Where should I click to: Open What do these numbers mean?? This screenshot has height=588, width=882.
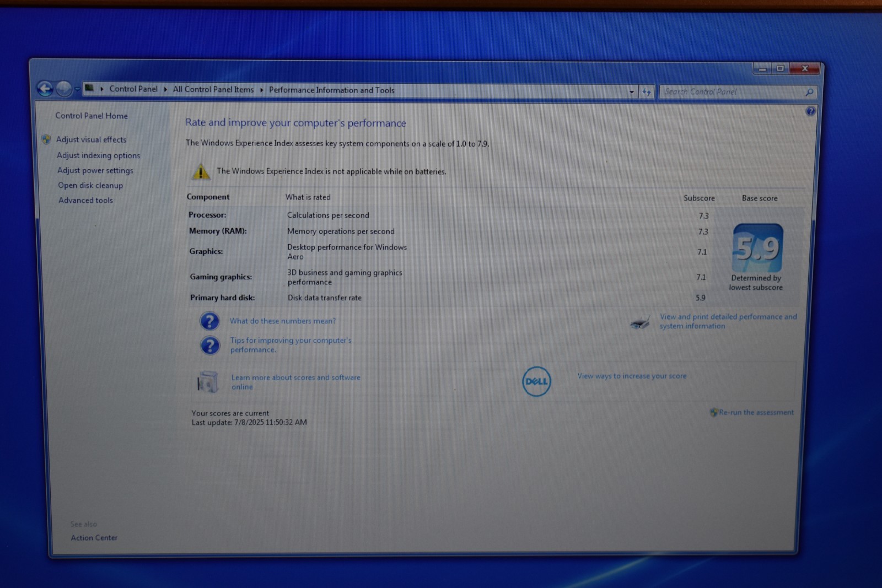283,321
